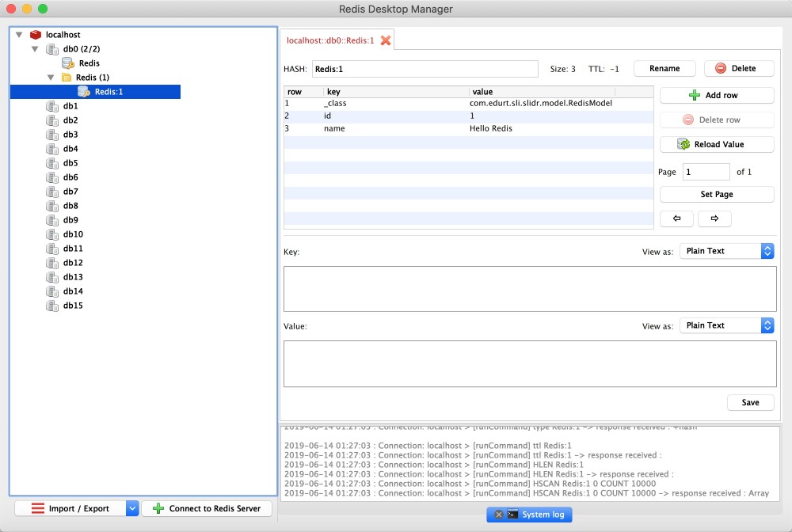Collapse the localhost tree node
The width and height of the screenshot is (792, 532).
(x=19, y=34)
